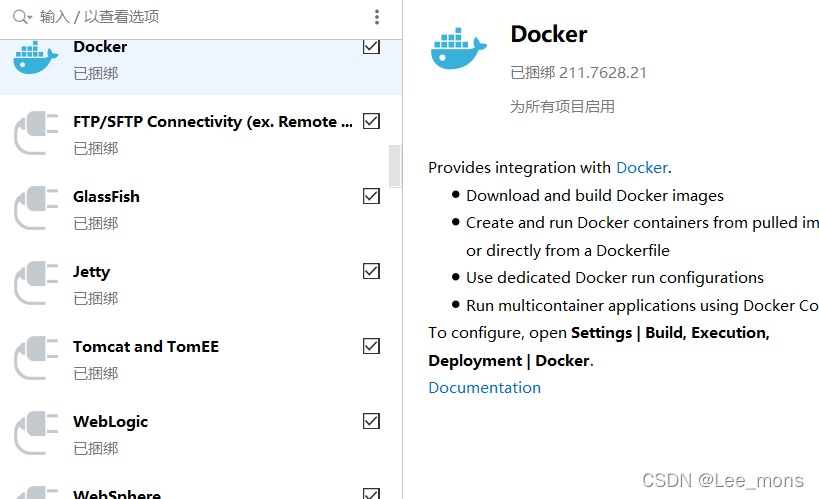Click the WebLogic plugin plug icon
The image size is (819, 499).
click(36, 434)
